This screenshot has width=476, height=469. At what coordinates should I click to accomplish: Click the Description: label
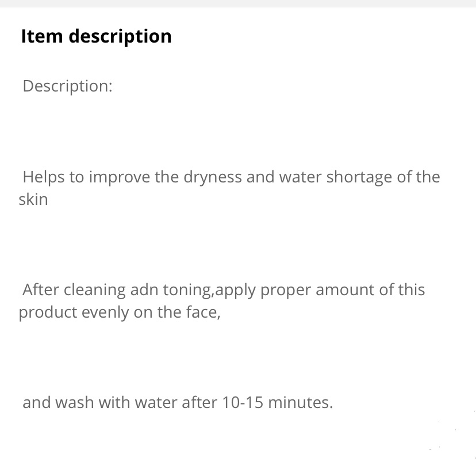point(67,86)
